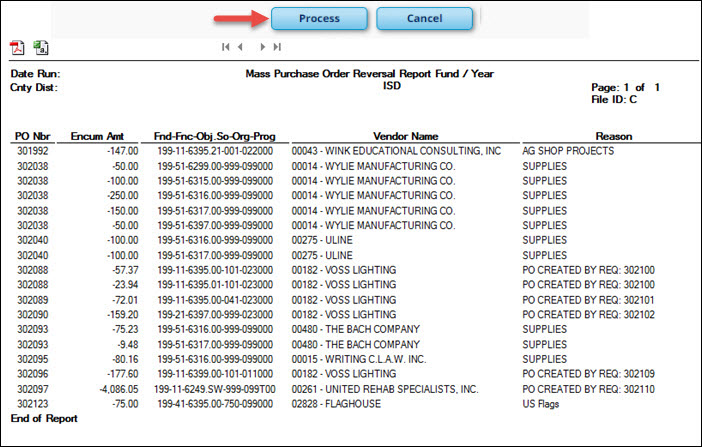Select the Fnd-Fnc-Obj.So-Org-Prog column header
The image size is (702, 447).
[x=215, y=136]
